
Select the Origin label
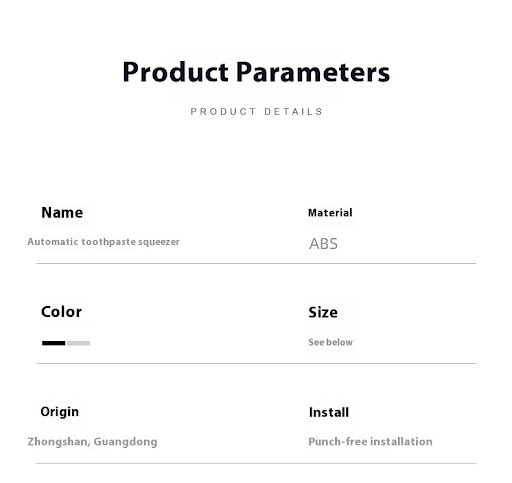point(60,412)
